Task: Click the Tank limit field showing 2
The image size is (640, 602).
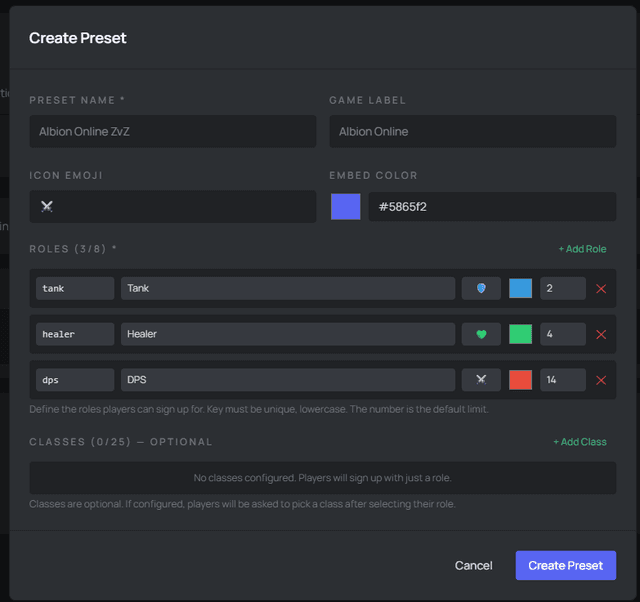Action: click(563, 289)
